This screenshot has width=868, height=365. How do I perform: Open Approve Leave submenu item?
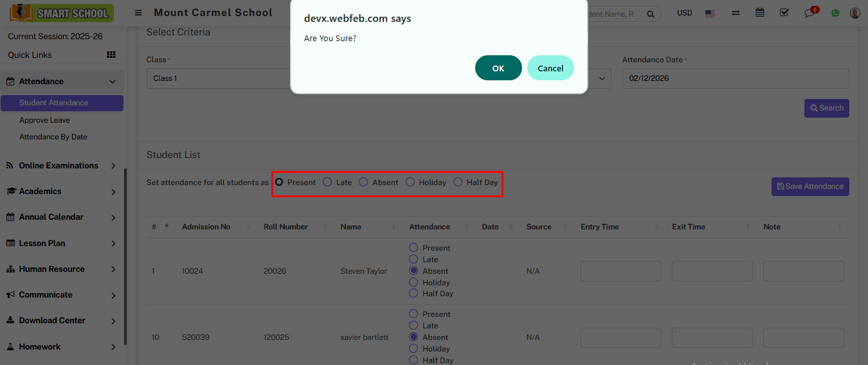coord(44,120)
